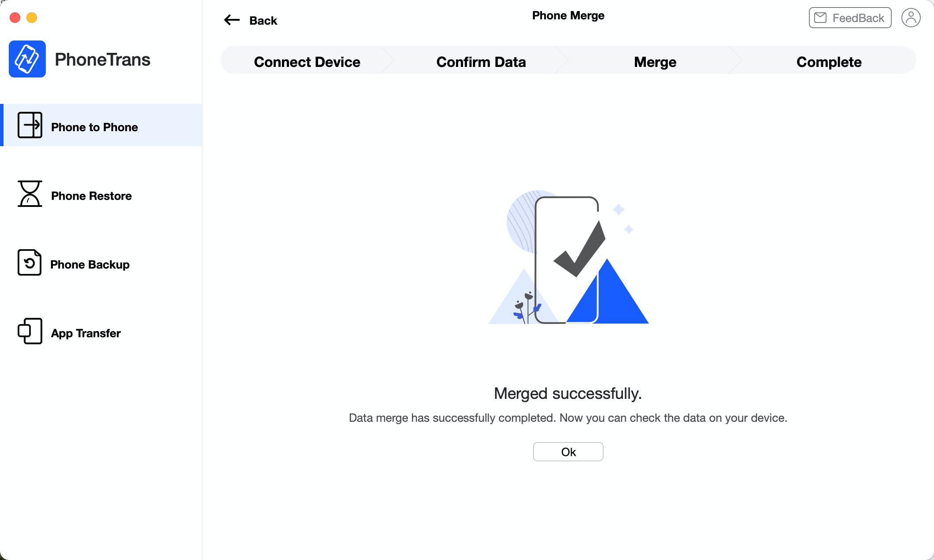Click the Phone Restore hourglass icon
Screen dimensions: 934x560
click(30, 194)
